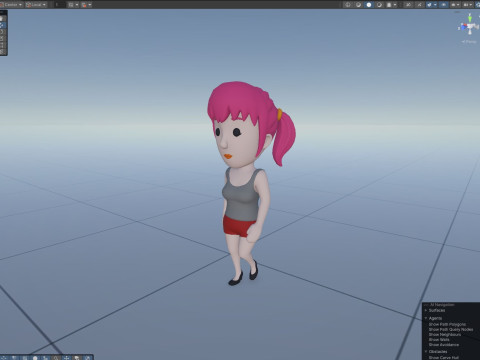Open the grid snapping settings dropdown arrow
Screen dimensions: 480x360
tap(77, 5)
